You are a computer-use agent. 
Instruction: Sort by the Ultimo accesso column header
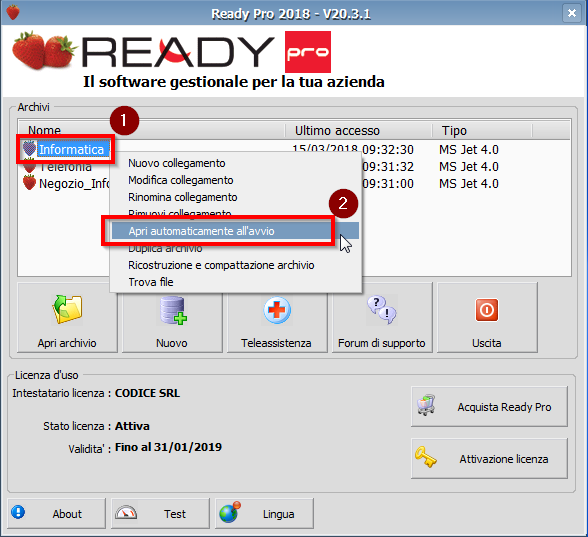(358, 130)
